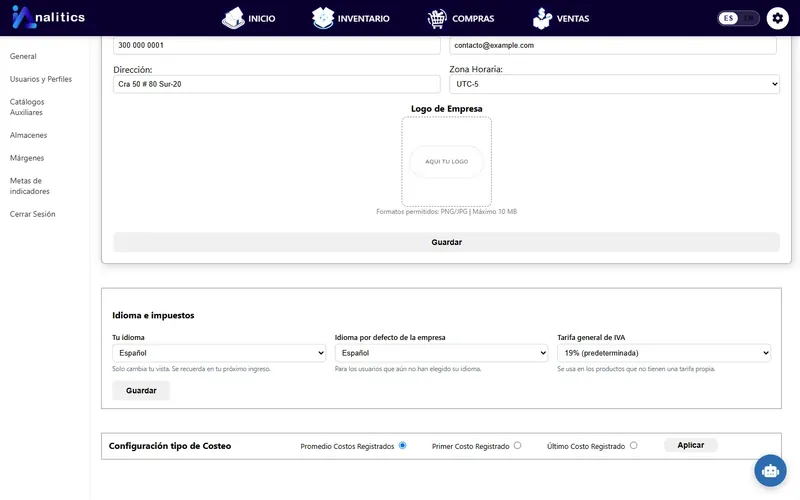Go to Usuarios y Perfiles section
Screen dimensions: 800x500
click(41, 79)
